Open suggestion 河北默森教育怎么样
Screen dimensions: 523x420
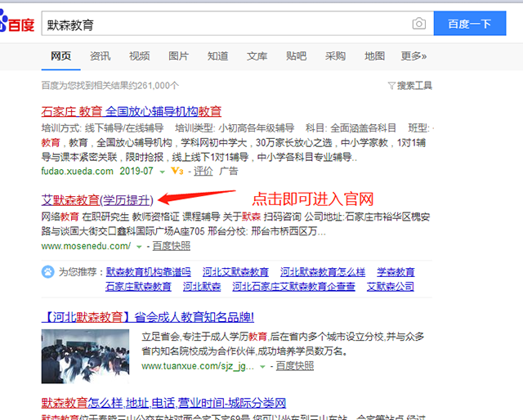tap(323, 272)
